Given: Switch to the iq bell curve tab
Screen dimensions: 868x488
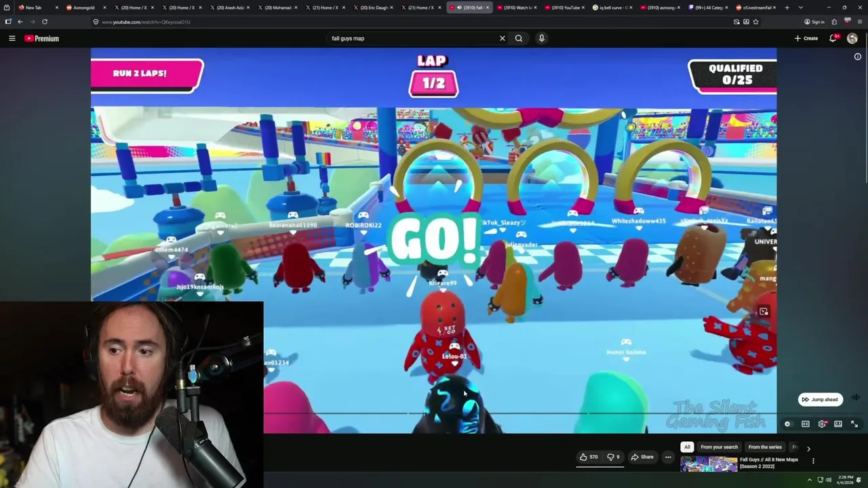Looking at the screenshot, I should (612, 7).
